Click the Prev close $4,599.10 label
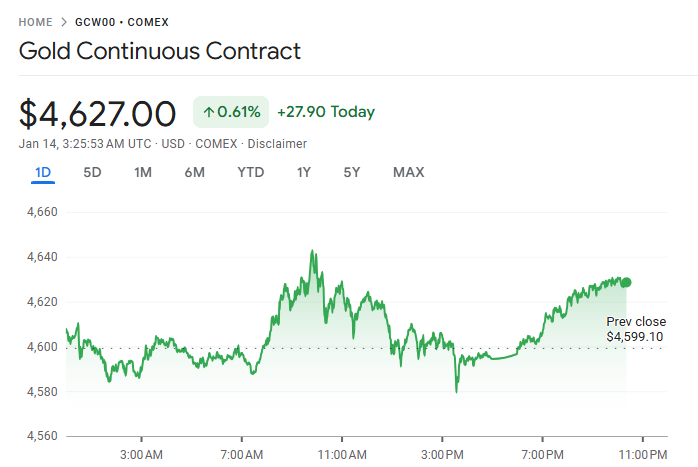 tap(636, 329)
